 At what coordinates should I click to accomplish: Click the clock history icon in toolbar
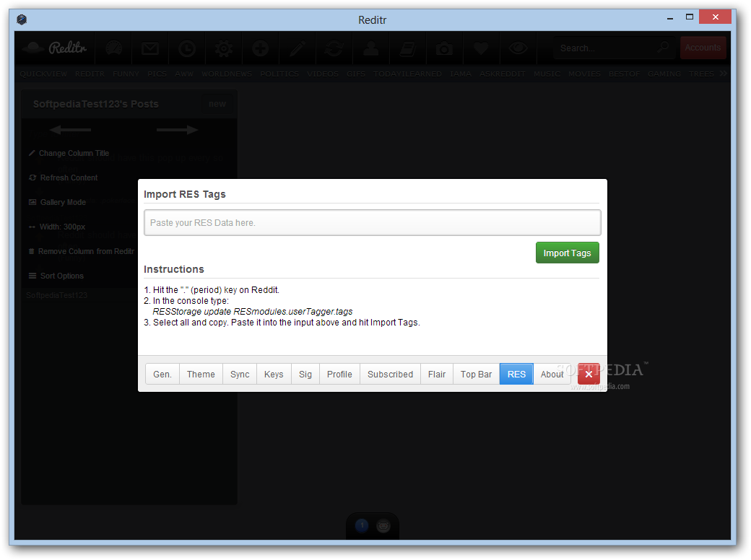tap(187, 48)
